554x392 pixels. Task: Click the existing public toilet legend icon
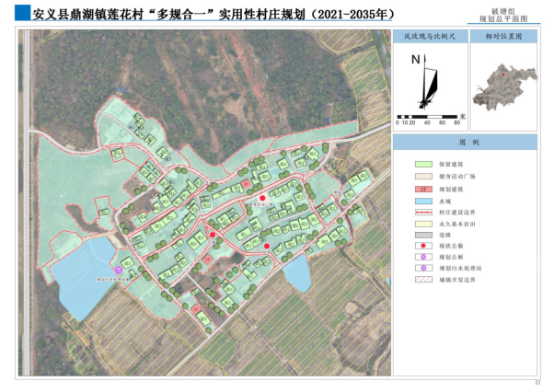pos(423,247)
